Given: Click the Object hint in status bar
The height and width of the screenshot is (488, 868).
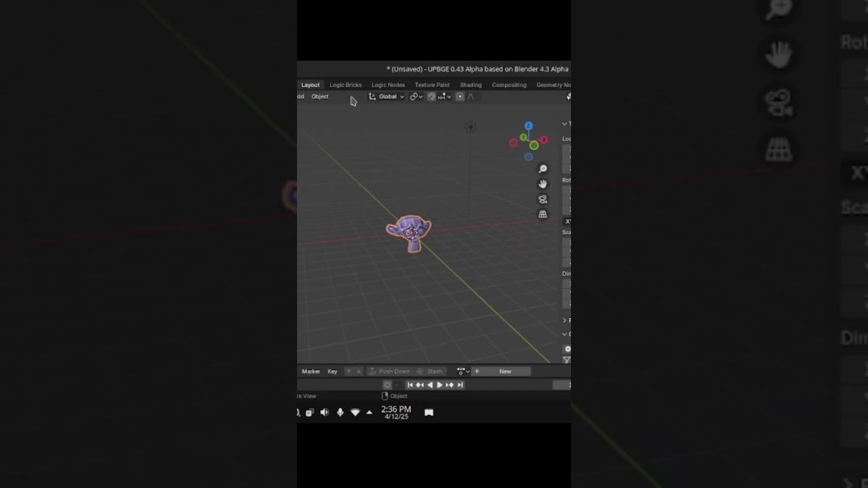Looking at the screenshot, I should point(395,396).
